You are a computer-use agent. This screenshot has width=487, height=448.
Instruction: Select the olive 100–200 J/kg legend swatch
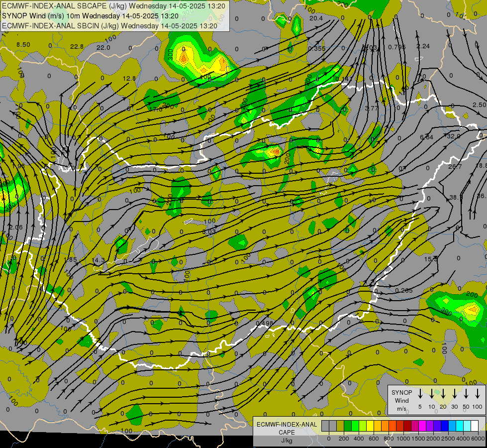[340, 426]
